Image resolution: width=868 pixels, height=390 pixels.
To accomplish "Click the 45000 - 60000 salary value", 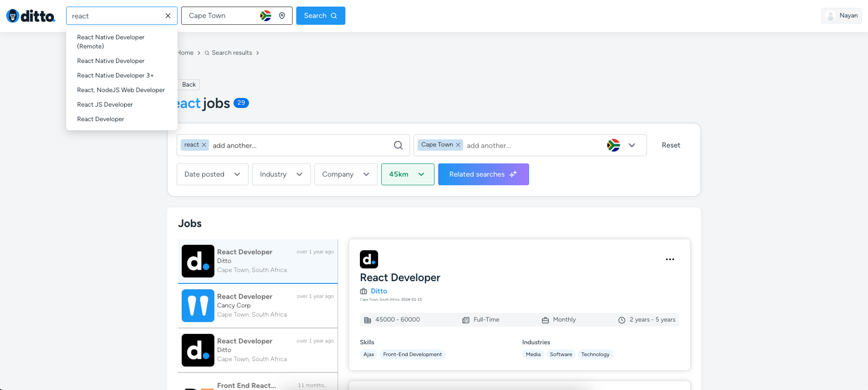I will click(397, 320).
